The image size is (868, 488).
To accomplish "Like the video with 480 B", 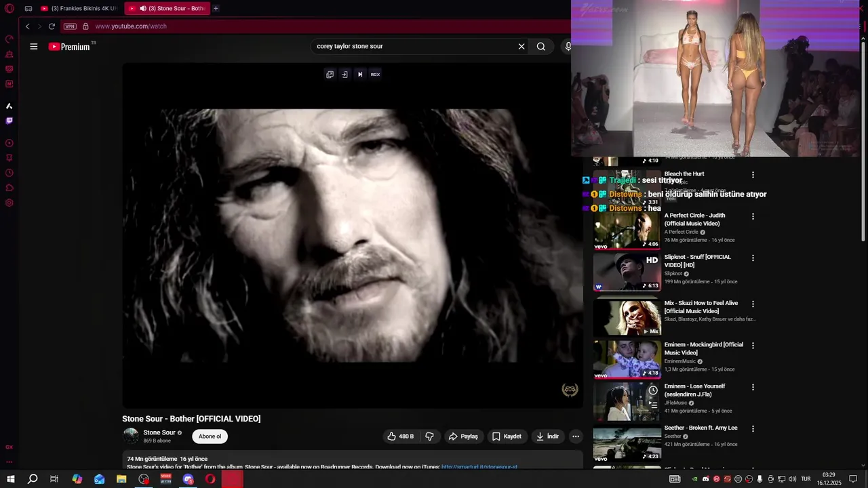I will click(401, 436).
